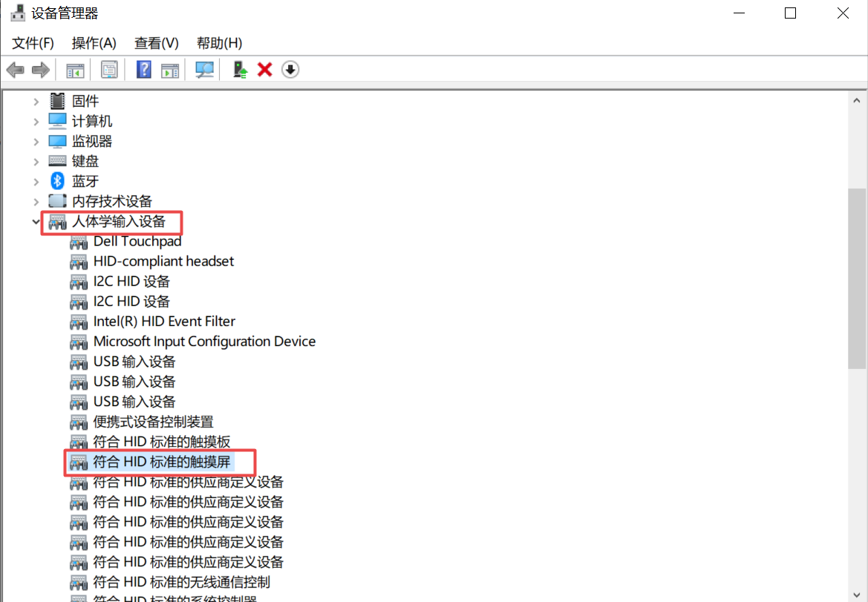Collapse the 人体学输入设备 category
Viewport: 868px width, 602px height.
(x=36, y=221)
